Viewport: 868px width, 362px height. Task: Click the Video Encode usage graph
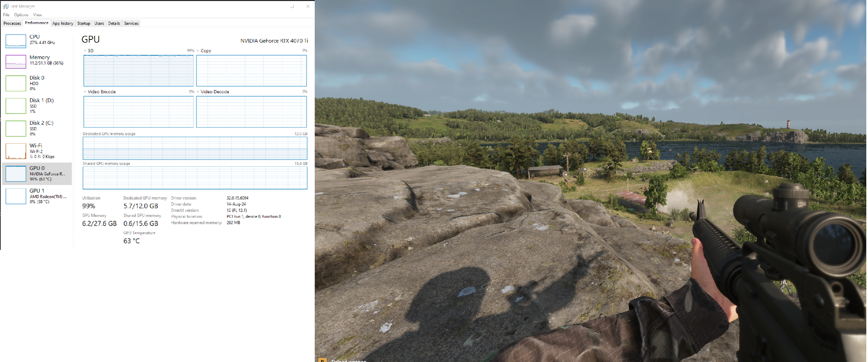pyautogui.click(x=138, y=112)
